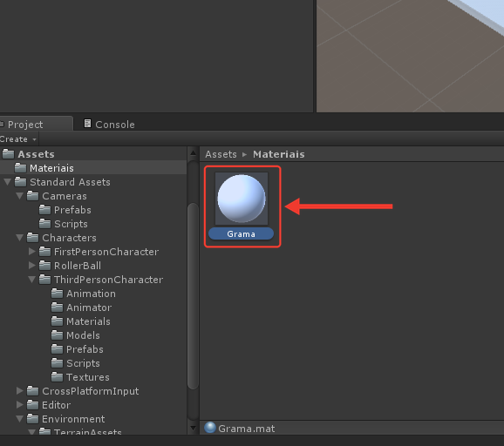
Task: Click the Cameras folder icon
Action: [x=33, y=195]
